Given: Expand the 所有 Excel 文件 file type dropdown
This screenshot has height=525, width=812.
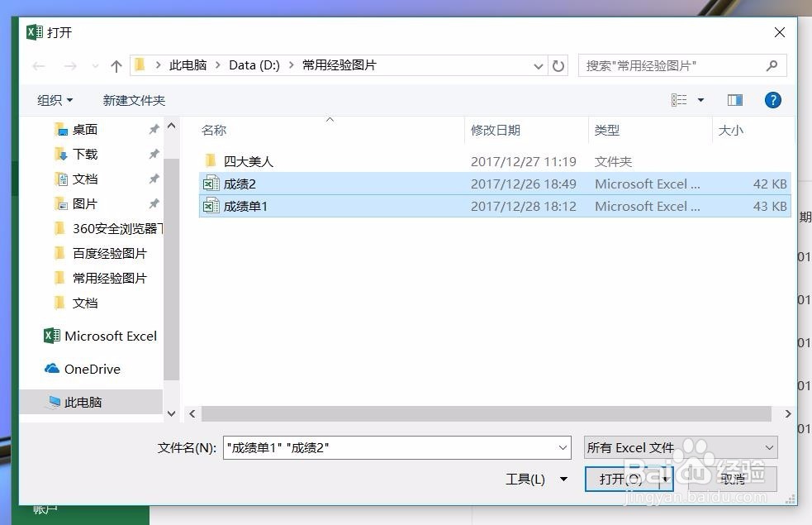Looking at the screenshot, I should click(x=768, y=447).
